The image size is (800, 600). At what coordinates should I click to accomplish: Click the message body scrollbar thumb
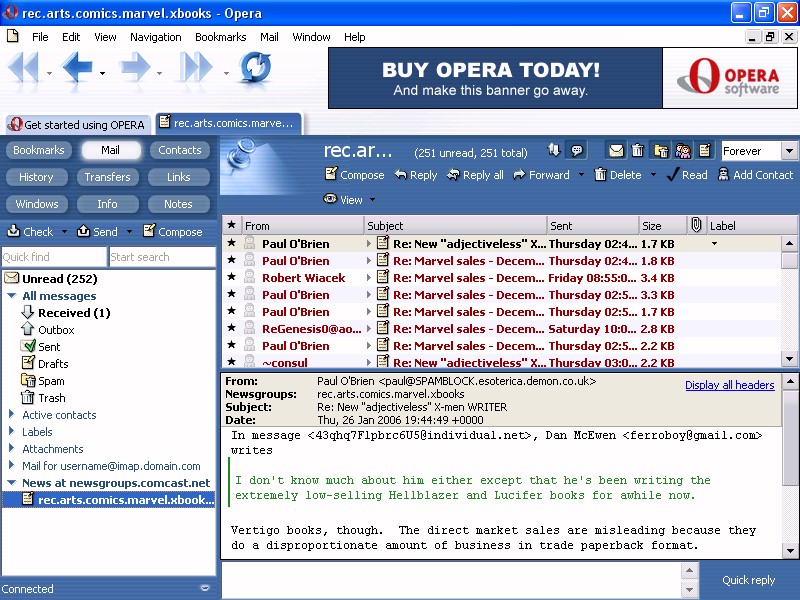[x=789, y=439]
